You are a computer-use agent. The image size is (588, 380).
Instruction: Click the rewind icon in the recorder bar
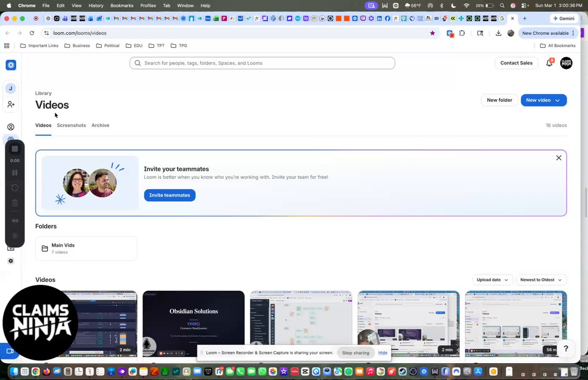click(x=15, y=221)
